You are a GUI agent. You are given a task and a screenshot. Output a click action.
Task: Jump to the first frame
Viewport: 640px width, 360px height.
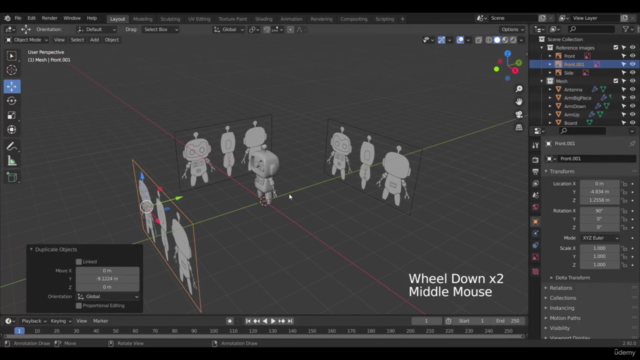248,321
